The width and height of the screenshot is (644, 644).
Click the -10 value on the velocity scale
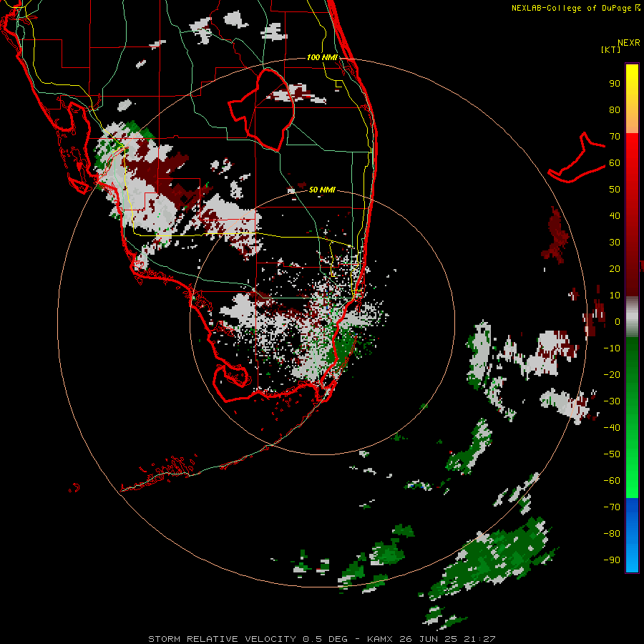[x=612, y=348]
